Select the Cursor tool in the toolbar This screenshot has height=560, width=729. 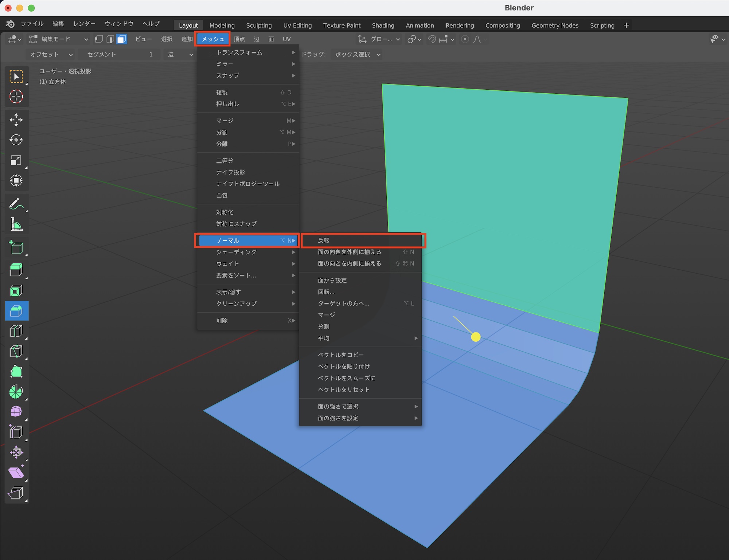[16, 97]
